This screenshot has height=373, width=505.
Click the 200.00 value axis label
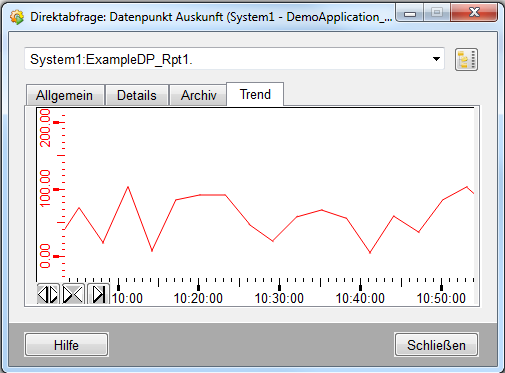click(x=45, y=128)
